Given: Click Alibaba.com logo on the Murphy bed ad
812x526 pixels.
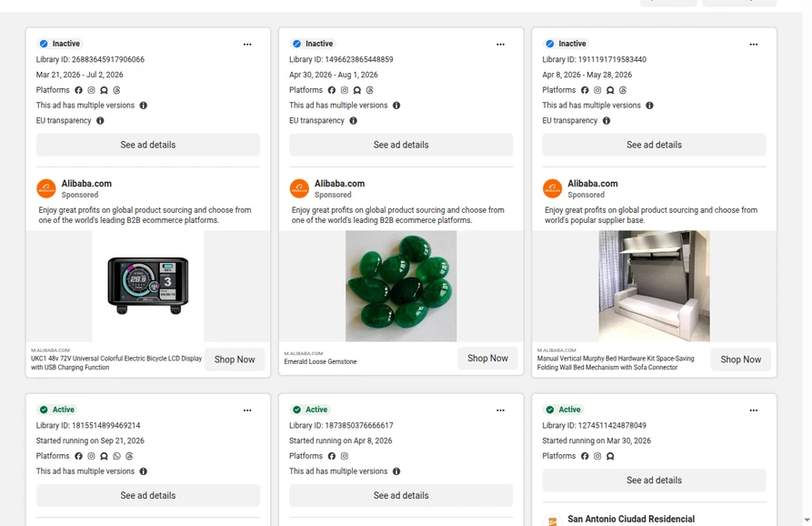Looking at the screenshot, I should [x=553, y=188].
